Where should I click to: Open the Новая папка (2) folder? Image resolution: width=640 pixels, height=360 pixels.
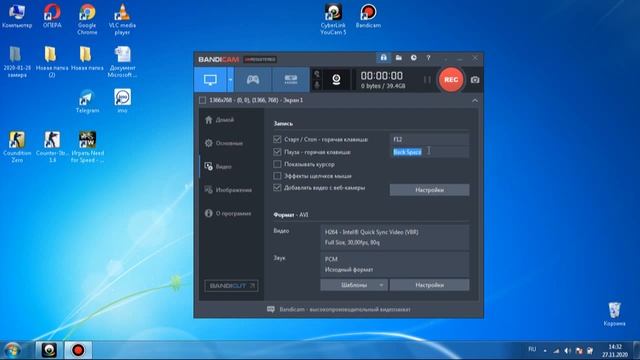(51, 62)
